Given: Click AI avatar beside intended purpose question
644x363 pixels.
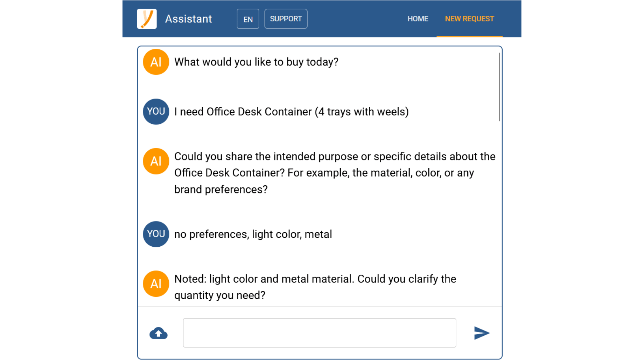Looking at the screenshot, I should [156, 161].
